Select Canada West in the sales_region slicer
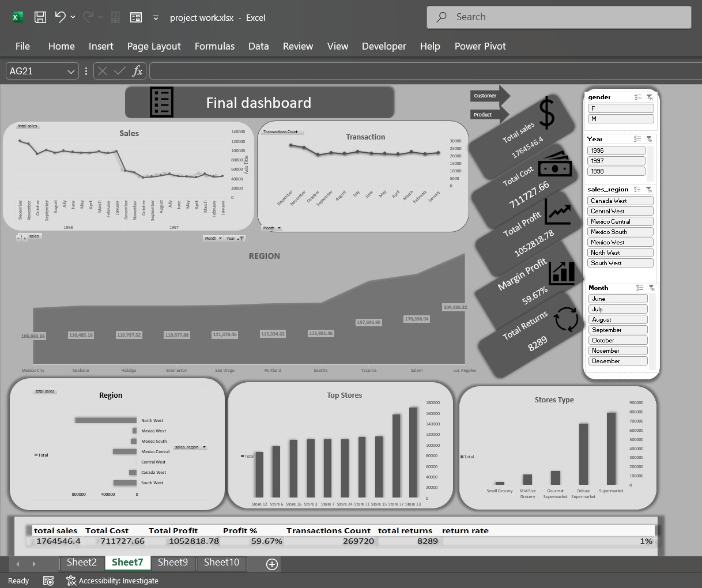 pyautogui.click(x=620, y=200)
